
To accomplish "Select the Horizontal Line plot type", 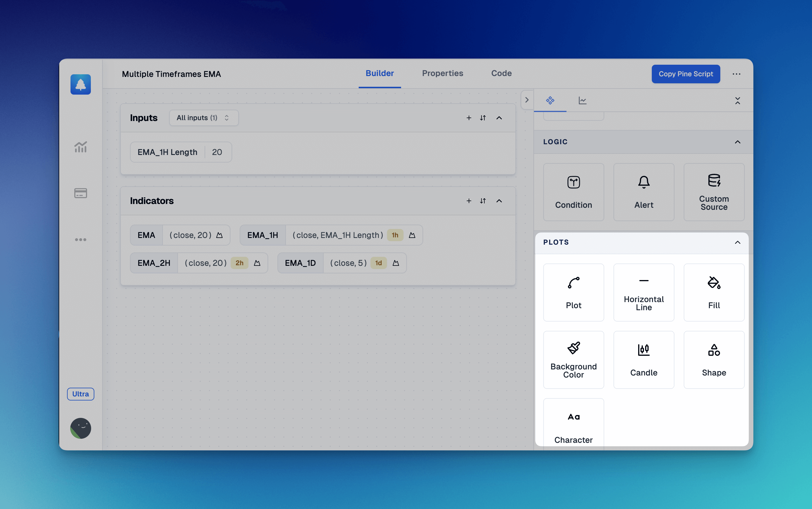I will click(644, 292).
